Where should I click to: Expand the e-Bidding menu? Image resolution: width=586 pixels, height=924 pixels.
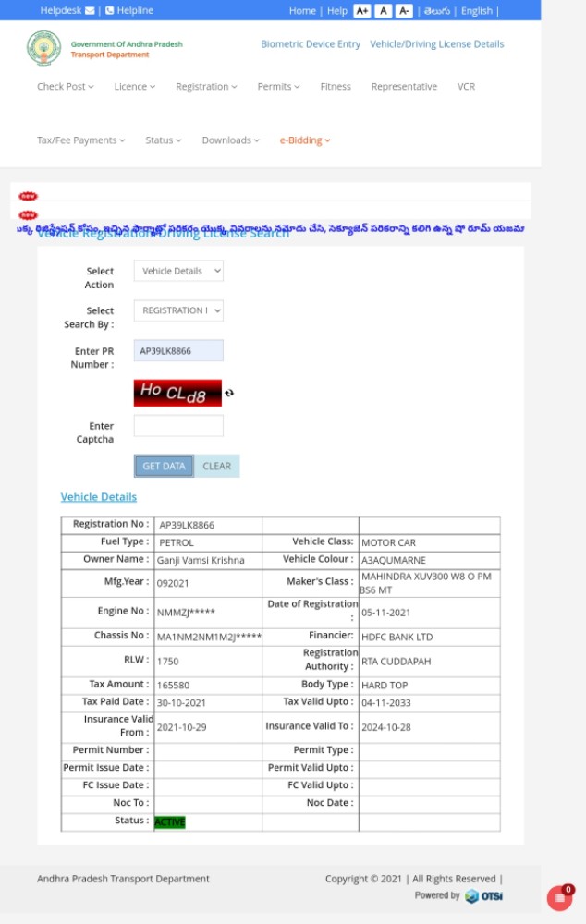(305, 140)
